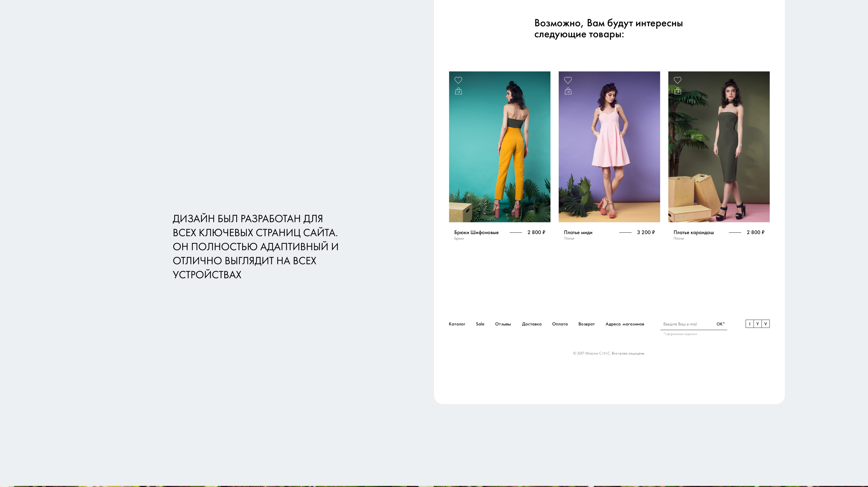Click bag icon on Платье карандаш card

677,91
